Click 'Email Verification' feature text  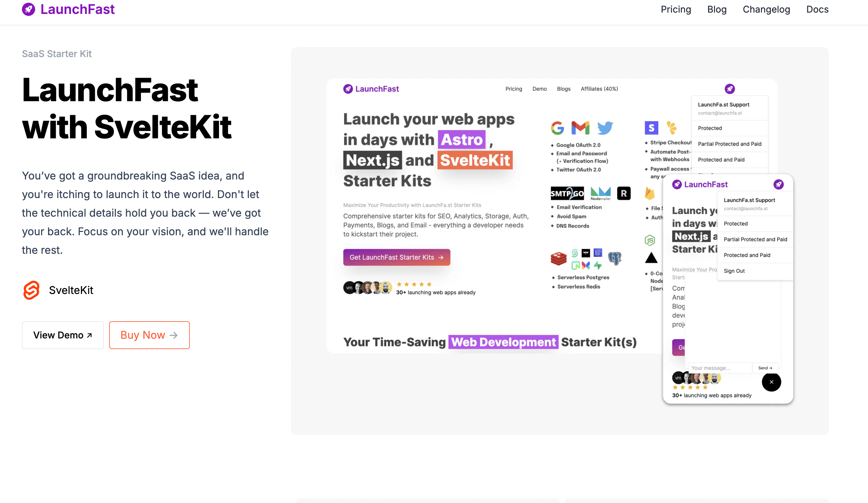pos(579,207)
